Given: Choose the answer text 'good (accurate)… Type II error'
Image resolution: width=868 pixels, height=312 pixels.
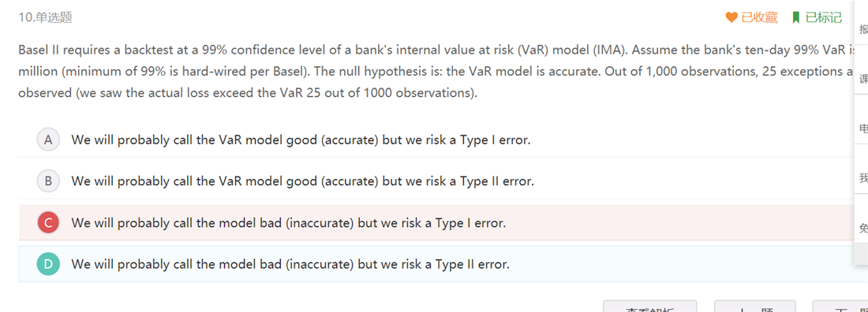Looking at the screenshot, I should coord(302,181).
